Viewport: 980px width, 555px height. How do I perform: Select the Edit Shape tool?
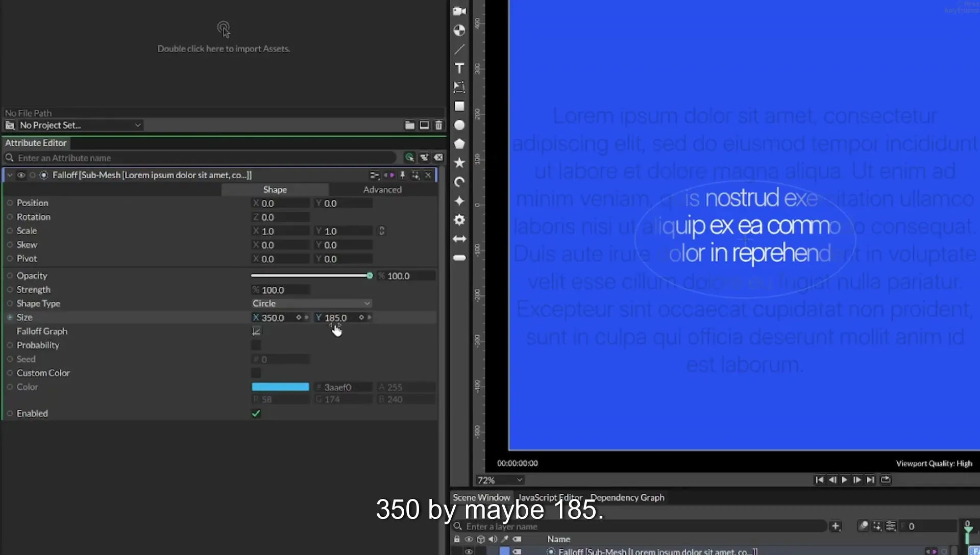click(459, 87)
